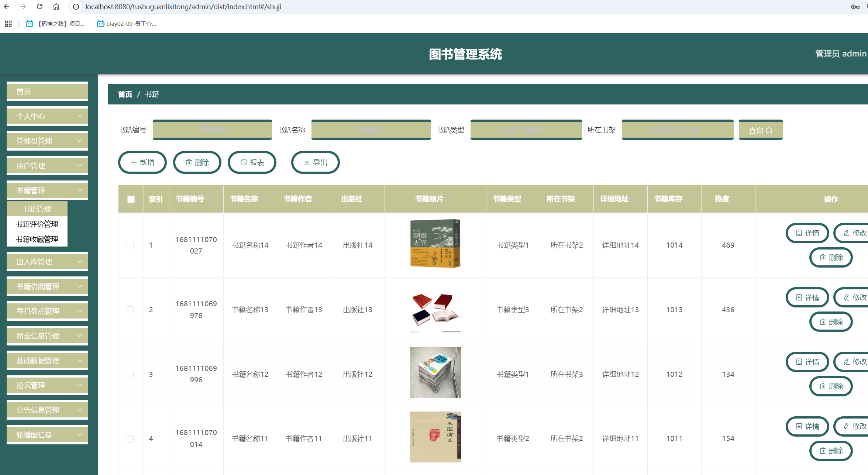Viewport: 868px width, 475px height.
Task: Expand the 公告信息管理 sidebar menu
Action: coord(47,410)
